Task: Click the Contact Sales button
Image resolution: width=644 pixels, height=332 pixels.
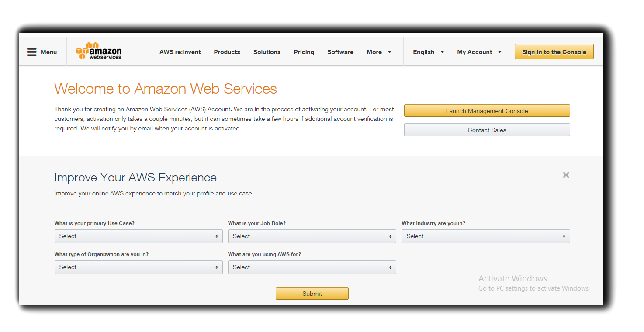Action: tap(487, 130)
